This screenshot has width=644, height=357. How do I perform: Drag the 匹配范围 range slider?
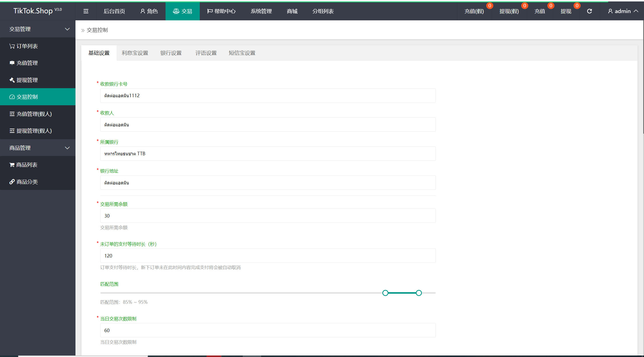click(385, 292)
